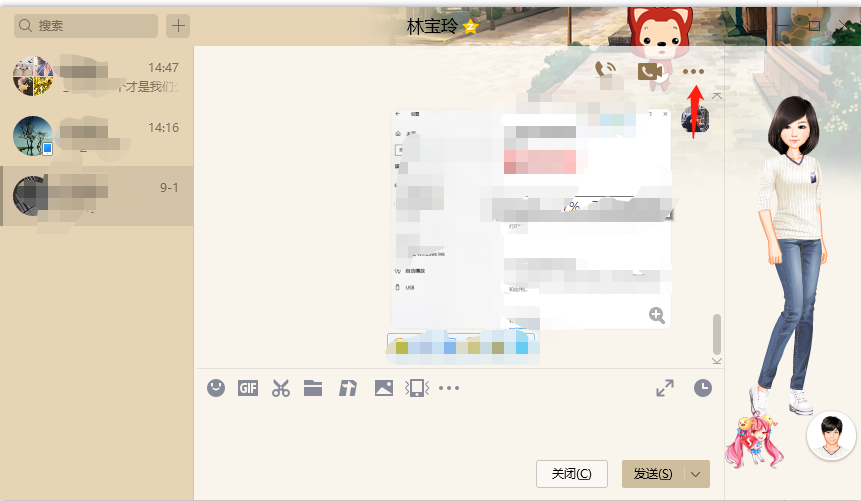Open the three-dots menu at top right
The width and height of the screenshot is (861, 501).
click(693, 71)
